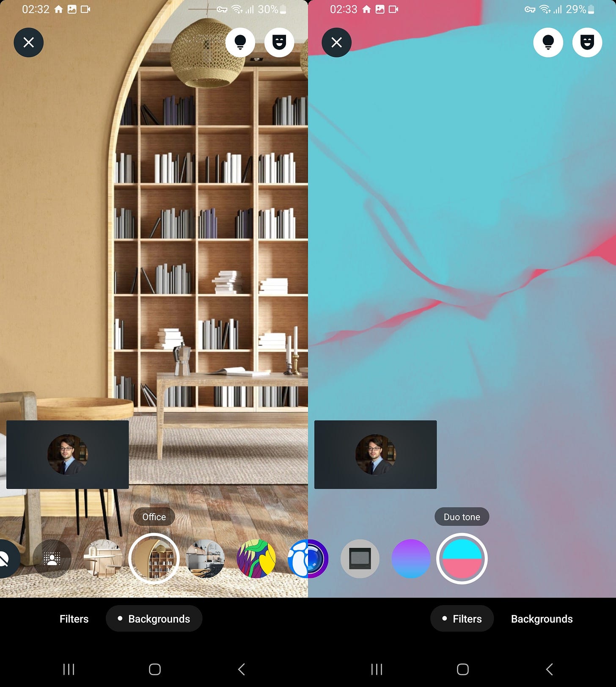Image resolution: width=616 pixels, height=687 pixels.
Task: Tap the self-view preview on right screen
Action: coord(376,455)
